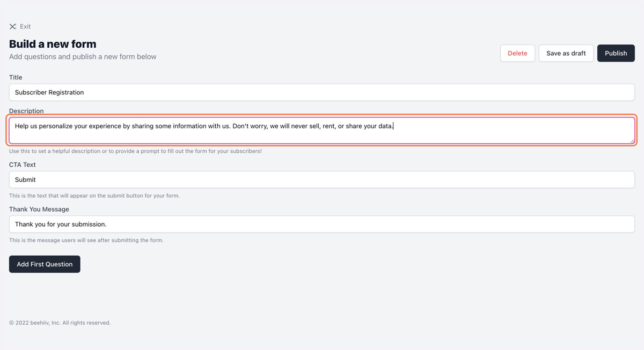Click the '© 2022 beehiiv, Inc.' footer text
The width and height of the screenshot is (644, 350).
[60, 323]
